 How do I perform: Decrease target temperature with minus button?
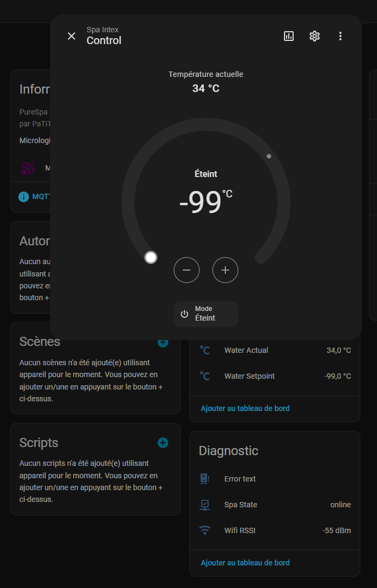tap(187, 270)
